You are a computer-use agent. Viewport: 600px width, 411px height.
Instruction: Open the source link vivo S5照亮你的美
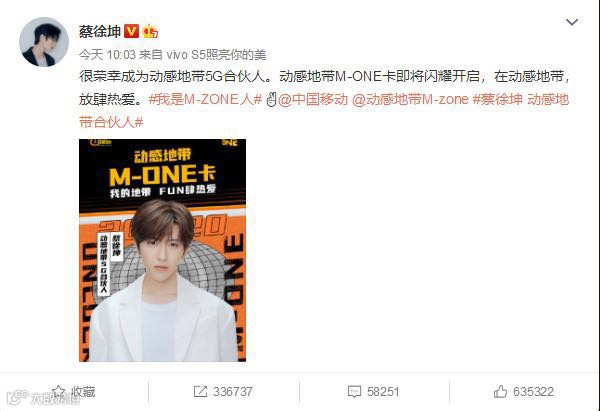(217, 55)
